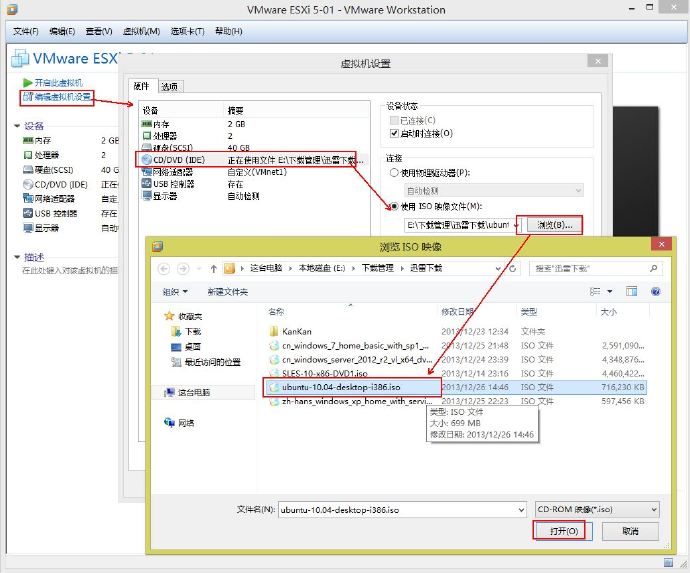The height and width of the screenshot is (573, 690).
Task: Open the VM (M) menu
Action: (141, 31)
